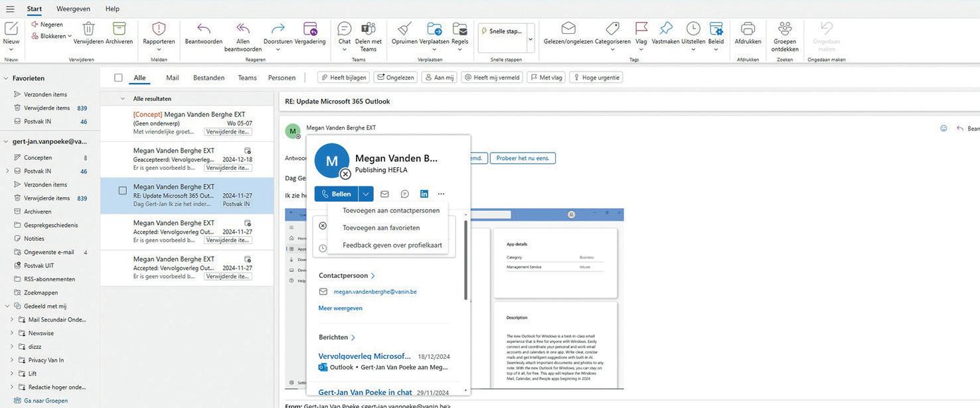Click the Probeer het nu eens suggested reply
Screen dimensions: 980x408
523,158
